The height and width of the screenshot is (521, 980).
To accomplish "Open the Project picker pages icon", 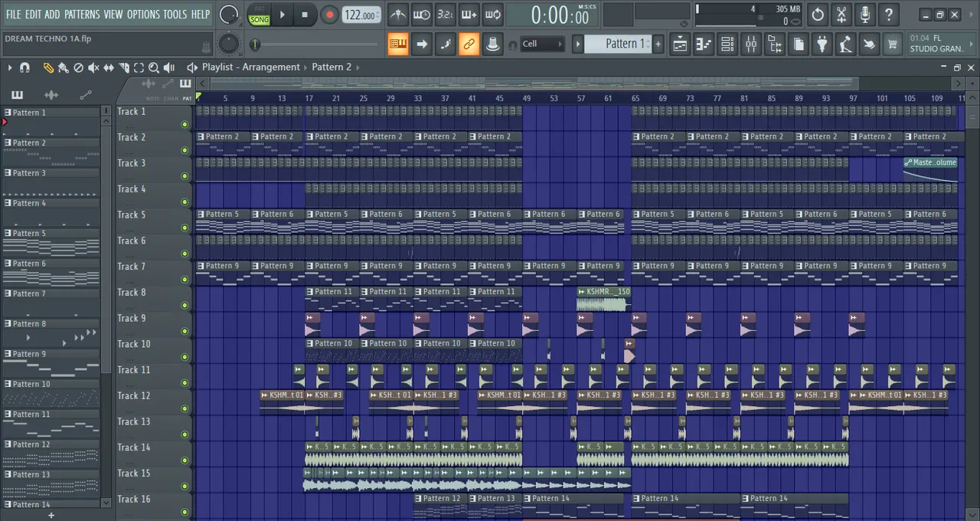I will (x=799, y=44).
